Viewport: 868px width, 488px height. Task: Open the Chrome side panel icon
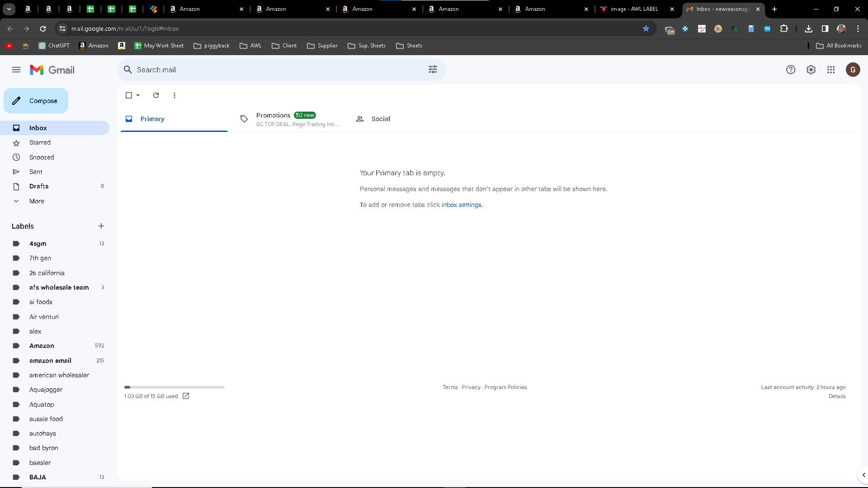tap(825, 28)
